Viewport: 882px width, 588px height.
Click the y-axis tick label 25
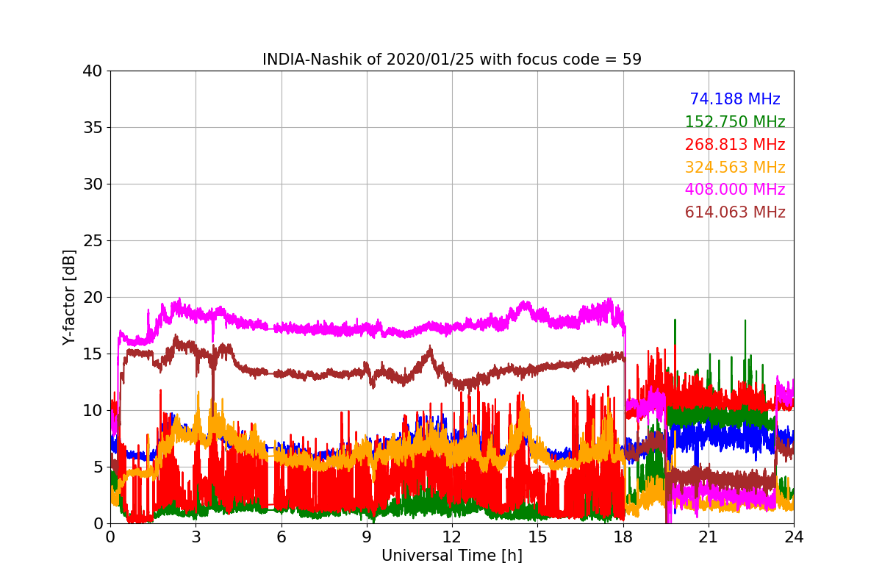pos(93,241)
